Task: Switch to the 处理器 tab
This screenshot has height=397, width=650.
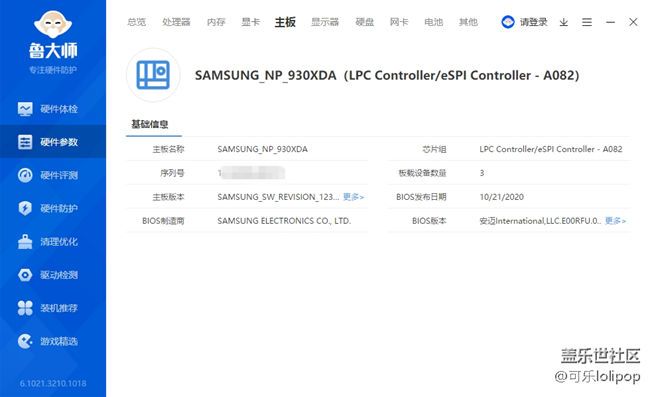Action: (x=176, y=22)
